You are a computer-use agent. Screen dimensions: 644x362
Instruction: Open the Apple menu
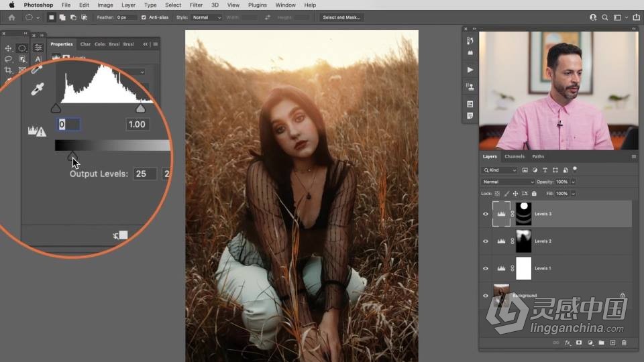tap(11, 5)
